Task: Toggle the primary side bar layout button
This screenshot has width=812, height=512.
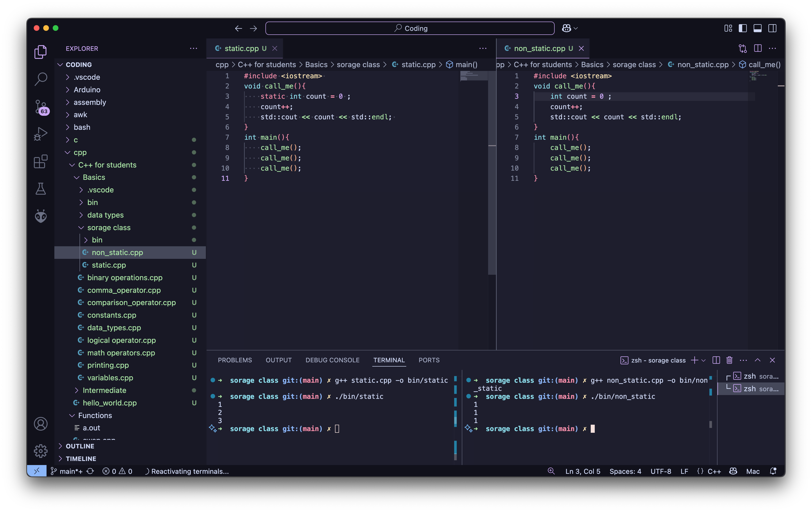Action: (x=742, y=28)
